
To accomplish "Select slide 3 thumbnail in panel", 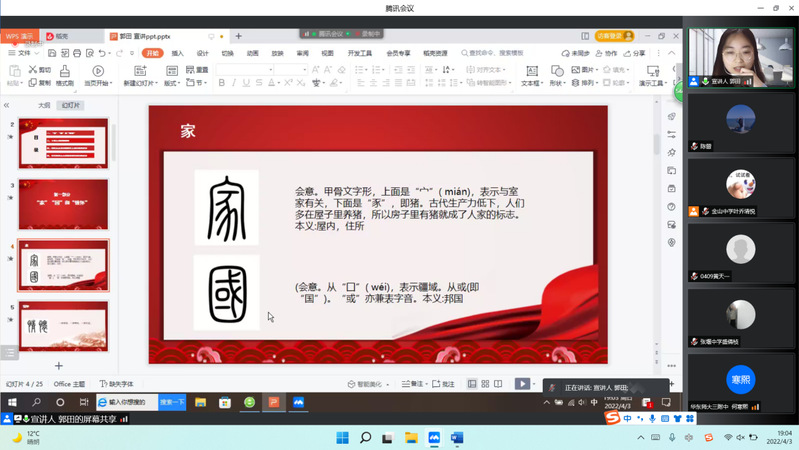I will point(64,204).
